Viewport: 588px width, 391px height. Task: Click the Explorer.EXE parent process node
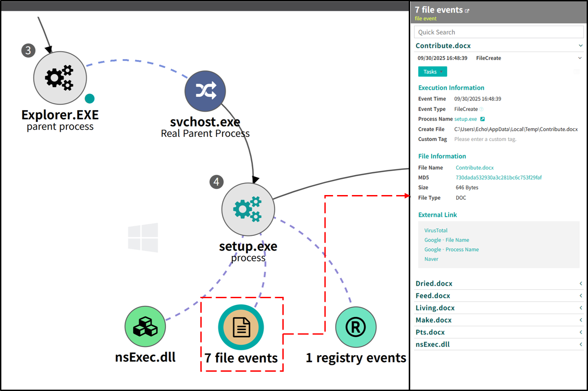point(60,78)
